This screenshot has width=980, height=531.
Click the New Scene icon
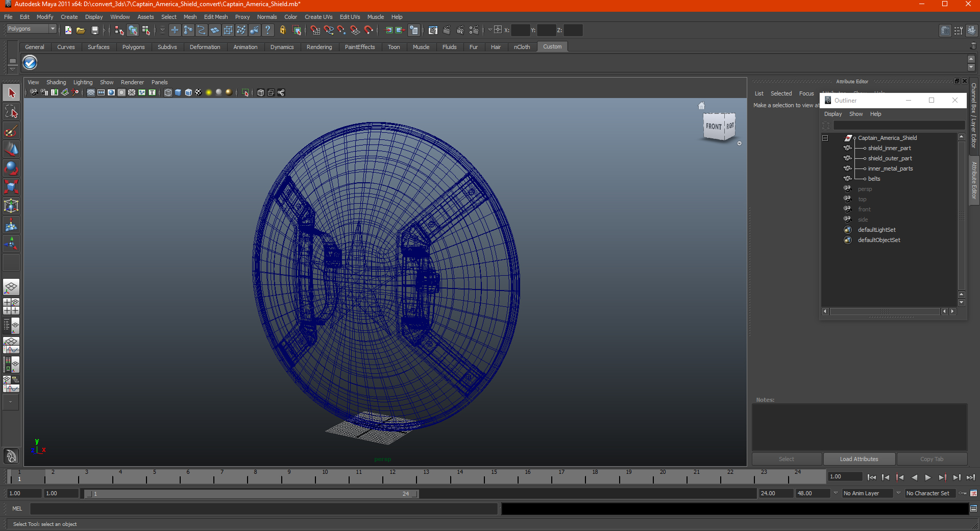tap(68, 30)
